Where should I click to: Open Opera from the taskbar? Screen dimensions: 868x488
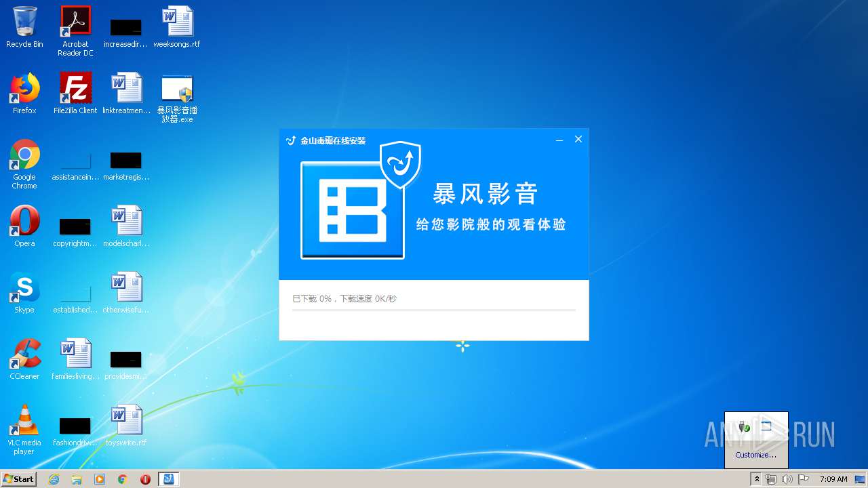(x=145, y=479)
